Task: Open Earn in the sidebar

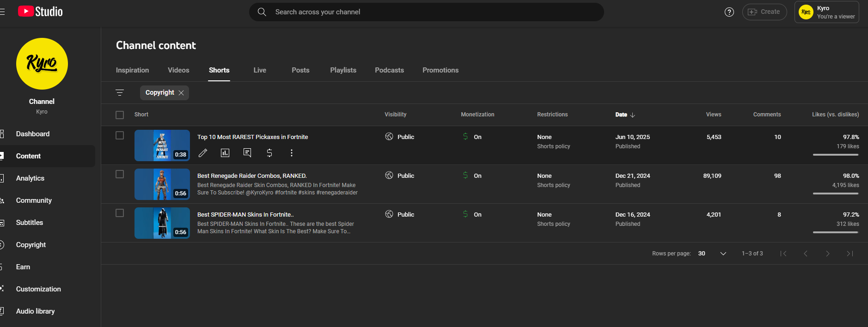Action: coord(48,267)
